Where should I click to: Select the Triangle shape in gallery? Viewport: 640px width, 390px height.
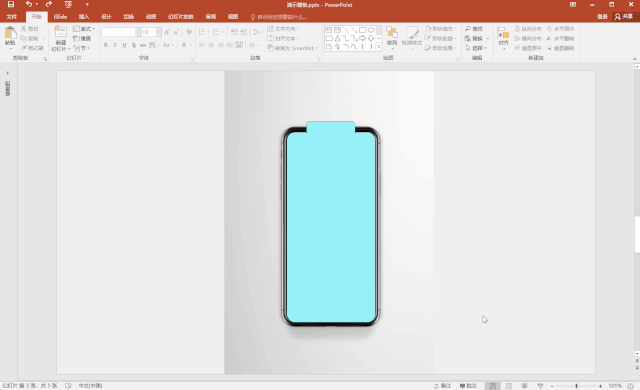338,38
